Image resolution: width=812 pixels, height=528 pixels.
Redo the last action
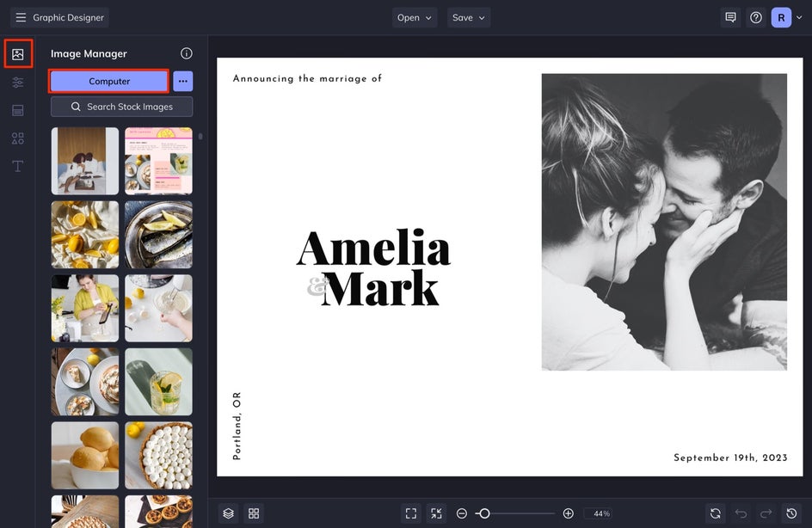click(x=766, y=513)
